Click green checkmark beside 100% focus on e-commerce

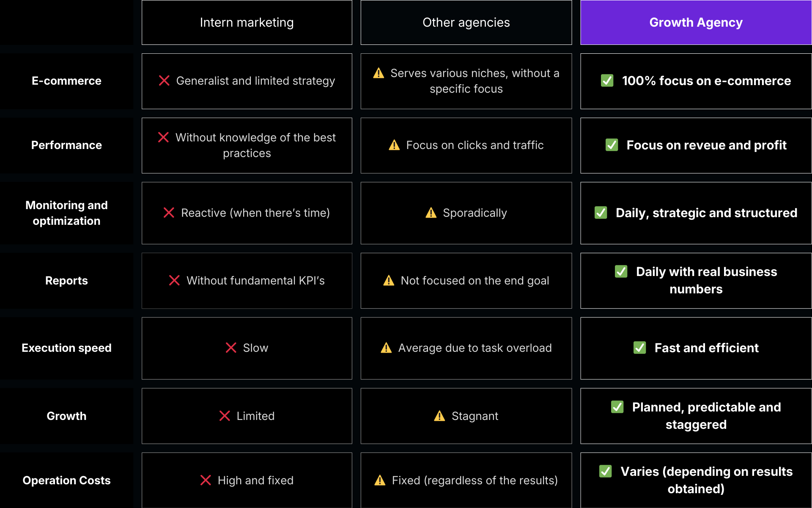pyautogui.click(x=607, y=81)
